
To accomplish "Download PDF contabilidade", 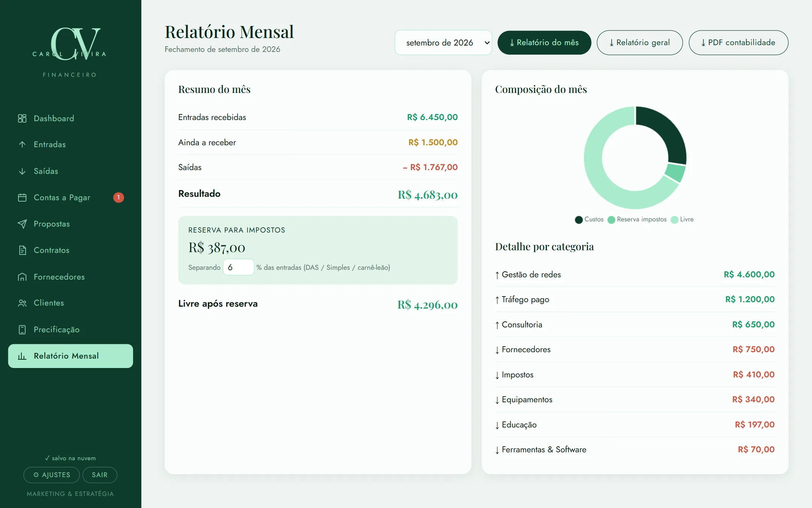I will (738, 43).
